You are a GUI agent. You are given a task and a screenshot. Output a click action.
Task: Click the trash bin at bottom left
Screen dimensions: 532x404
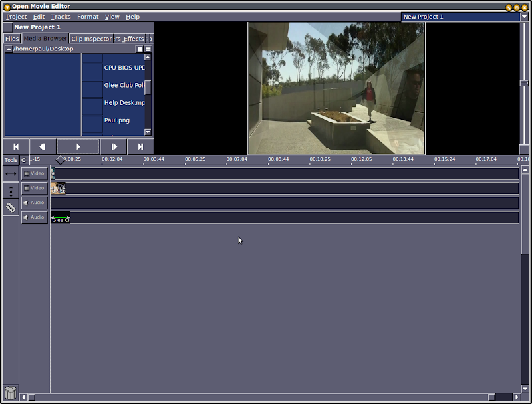11,395
